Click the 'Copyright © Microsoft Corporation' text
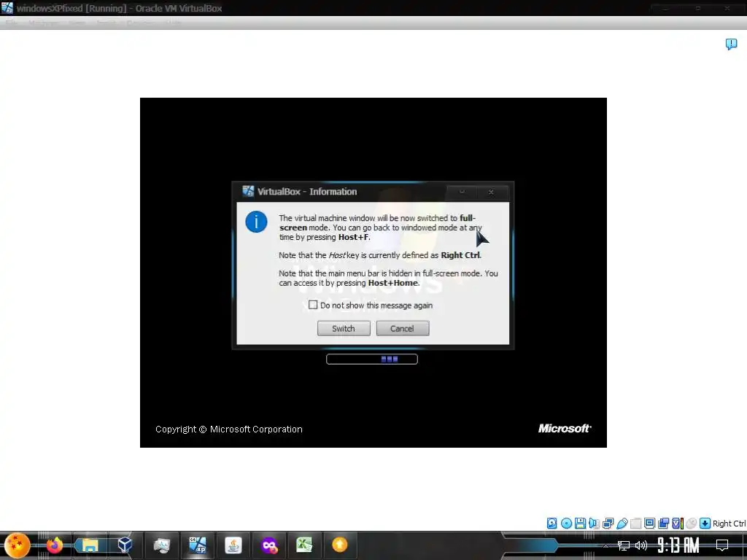The width and height of the screenshot is (747, 560). [x=228, y=429]
